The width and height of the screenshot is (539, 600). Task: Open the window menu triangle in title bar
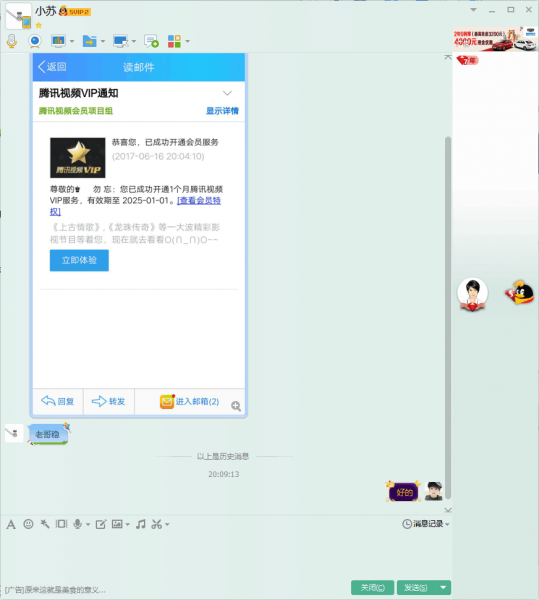click(x=474, y=10)
